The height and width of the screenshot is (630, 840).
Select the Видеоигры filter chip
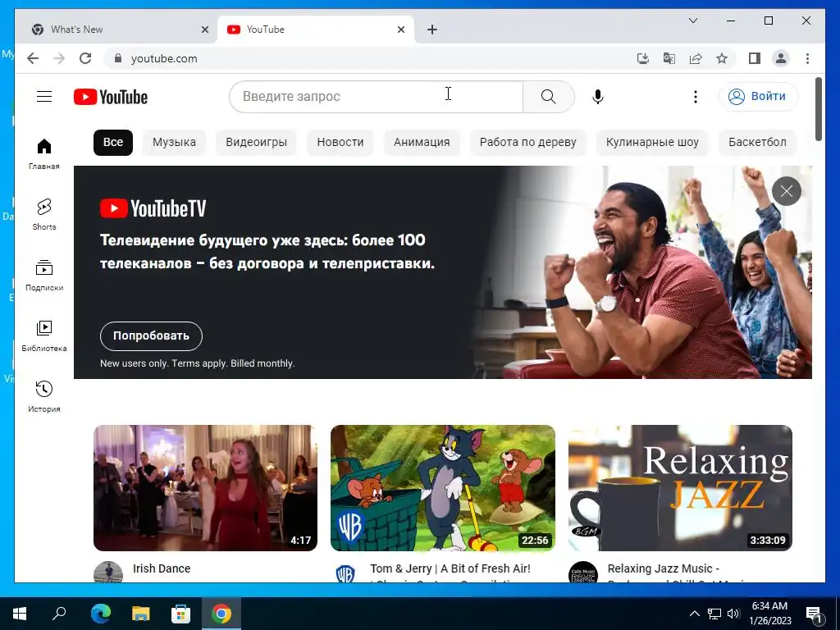pos(256,143)
